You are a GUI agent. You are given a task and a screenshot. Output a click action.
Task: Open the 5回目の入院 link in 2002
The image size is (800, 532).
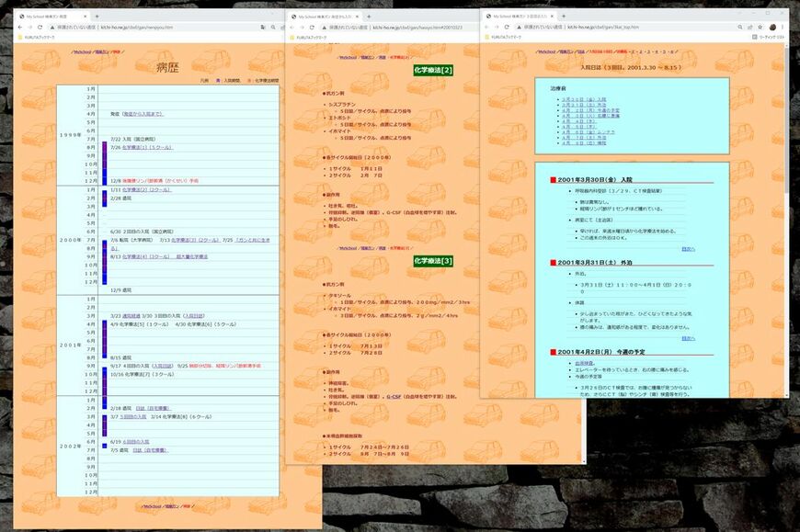(x=133, y=417)
